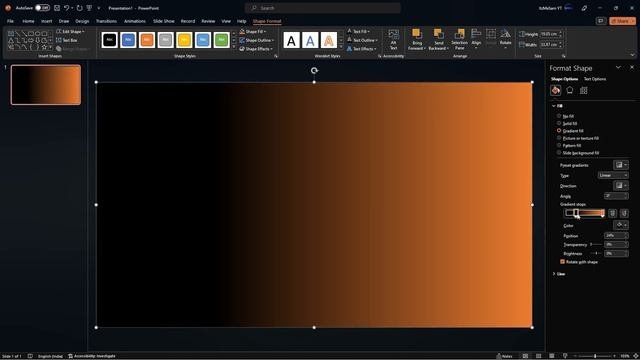This screenshot has width=640, height=360.
Task: Open the Selection Pane
Action: click(x=460, y=39)
